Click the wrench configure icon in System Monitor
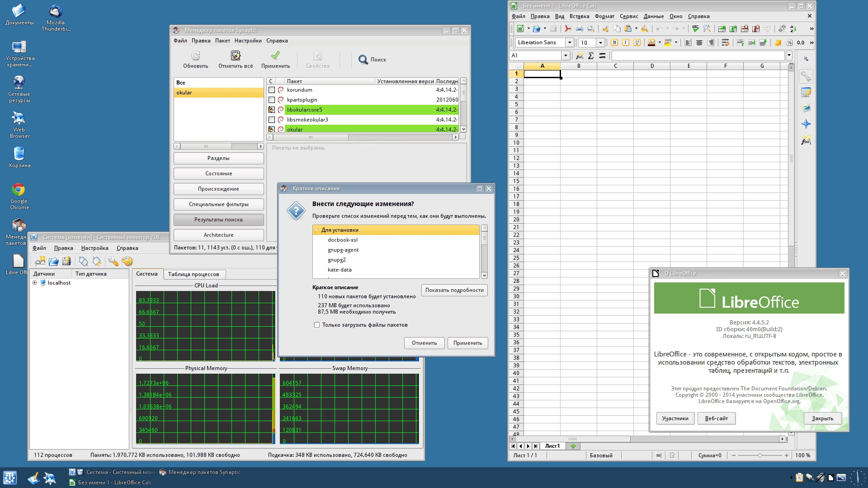 [113, 261]
